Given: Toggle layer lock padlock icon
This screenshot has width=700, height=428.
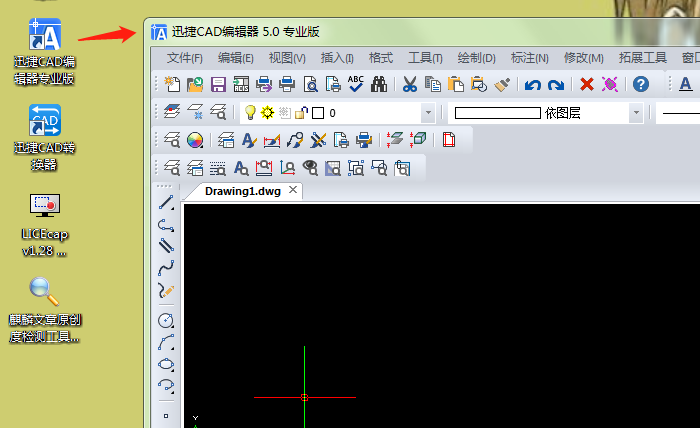Looking at the screenshot, I should [302, 113].
